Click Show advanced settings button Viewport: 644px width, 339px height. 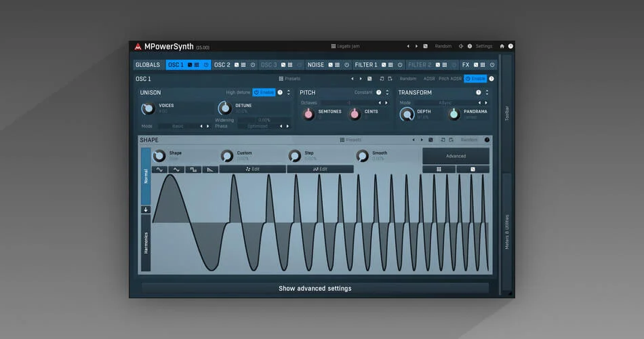pyautogui.click(x=315, y=288)
